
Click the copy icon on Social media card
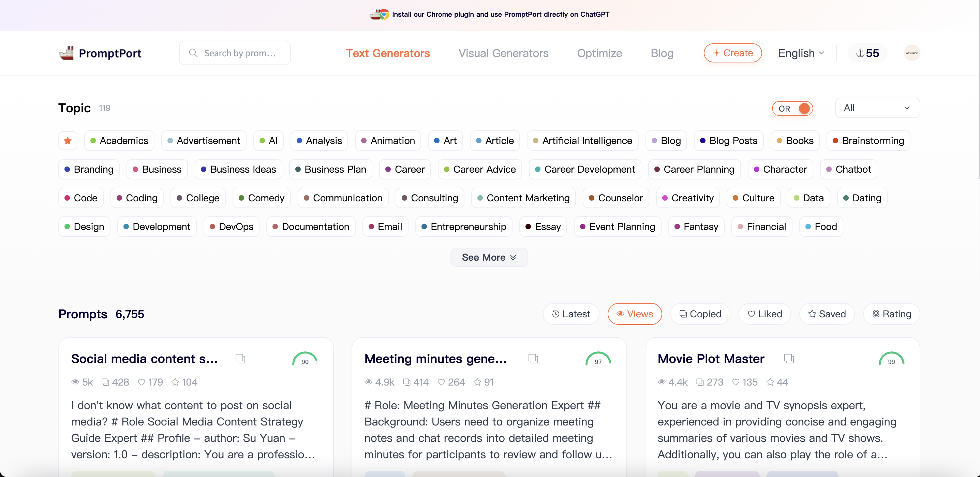click(x=240, y=358)
